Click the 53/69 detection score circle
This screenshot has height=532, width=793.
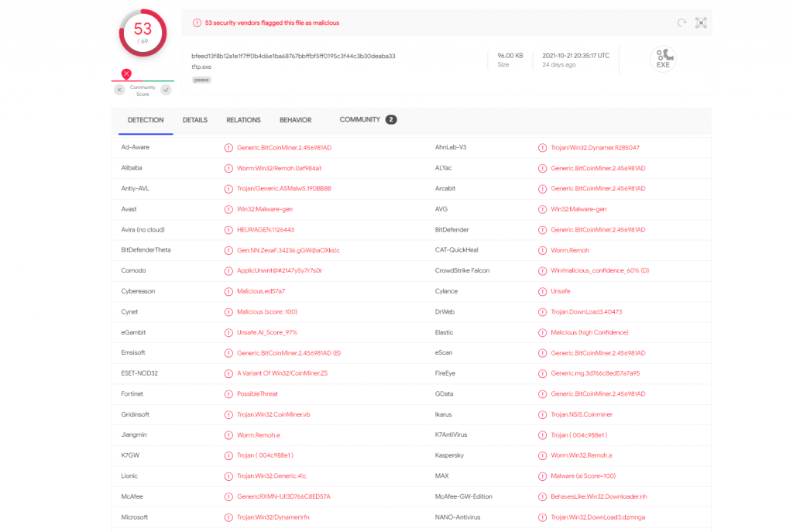[142, 33]
